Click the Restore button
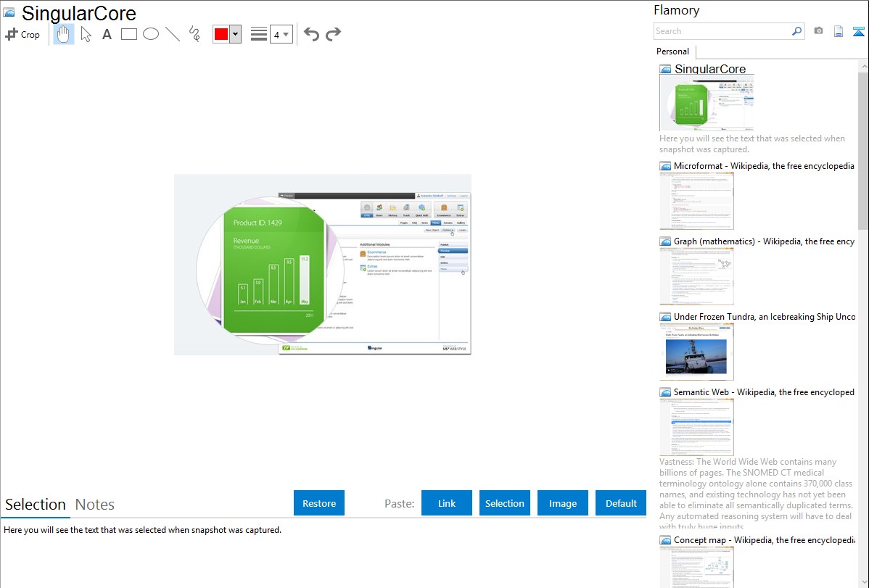This screenshot has height=588, width=869. (319, 503)
